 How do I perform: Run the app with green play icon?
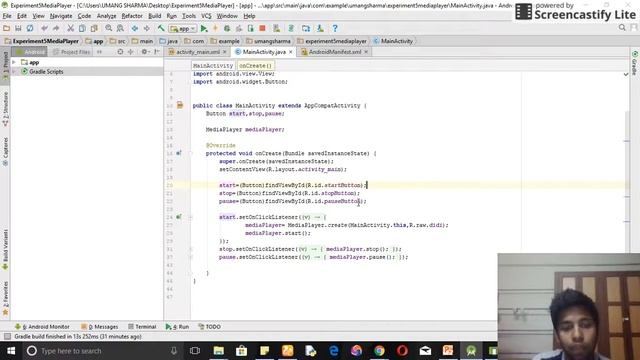[204, 29]
